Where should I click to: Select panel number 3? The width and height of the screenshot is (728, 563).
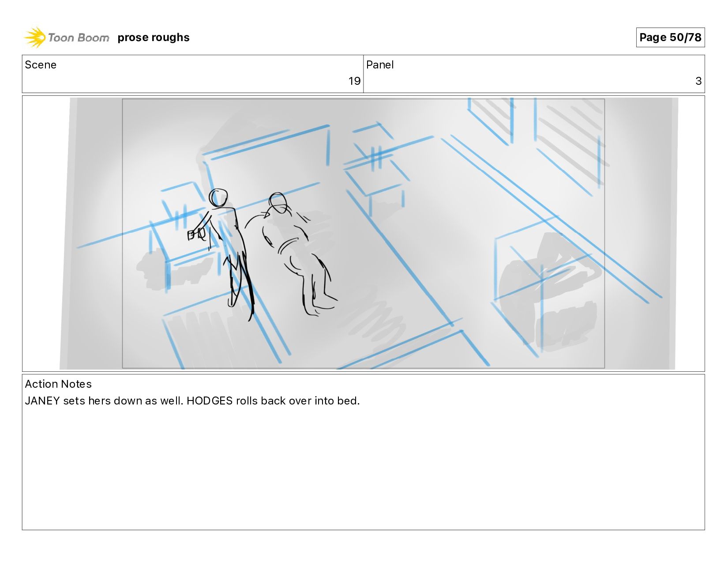point(698,81)
